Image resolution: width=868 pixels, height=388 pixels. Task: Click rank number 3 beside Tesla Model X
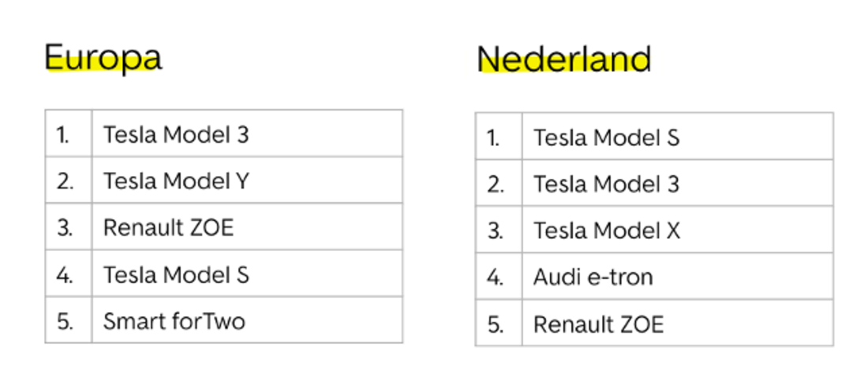[x=495, y=231]
